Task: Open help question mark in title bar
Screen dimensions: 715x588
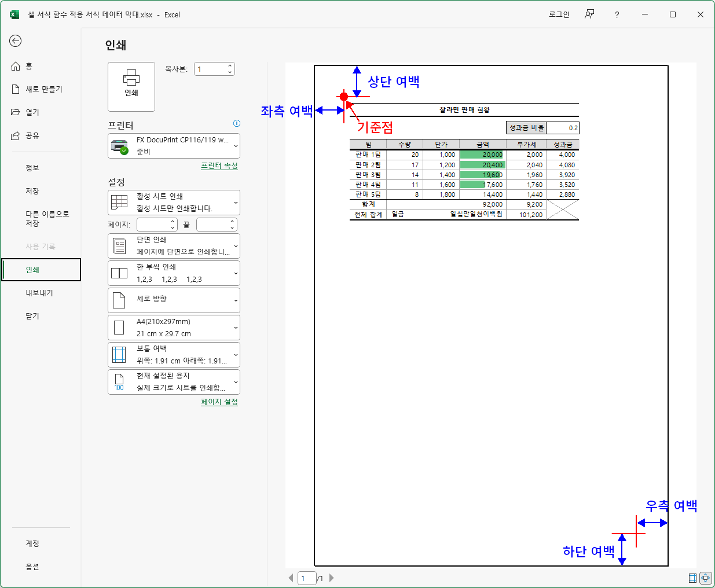Action: 617,14
